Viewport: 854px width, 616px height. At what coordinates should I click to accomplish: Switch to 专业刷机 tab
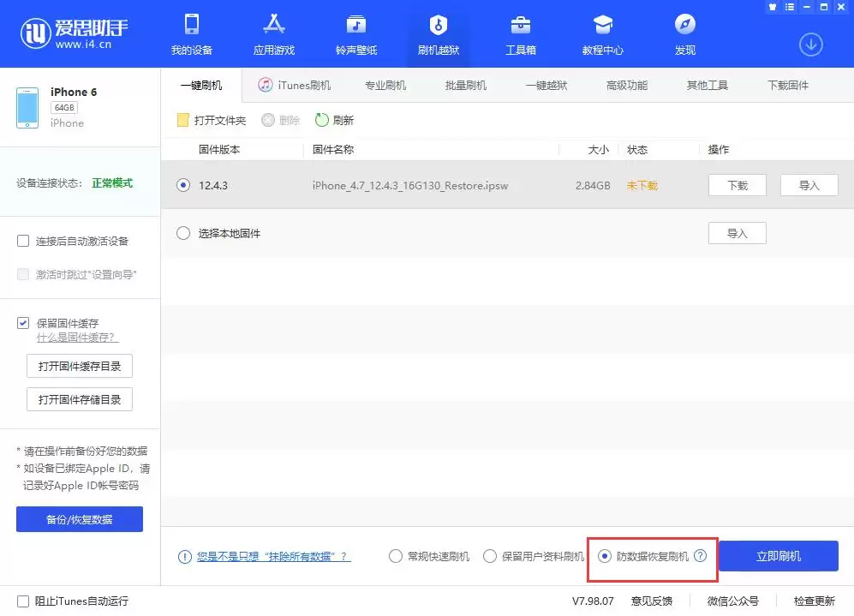pos(385,86)
